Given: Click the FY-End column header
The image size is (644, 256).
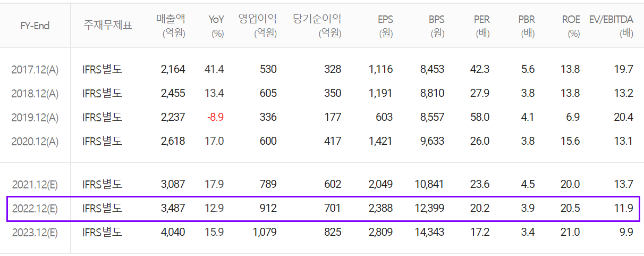Looking at the screenshot, I should click(x=35, y=26).
